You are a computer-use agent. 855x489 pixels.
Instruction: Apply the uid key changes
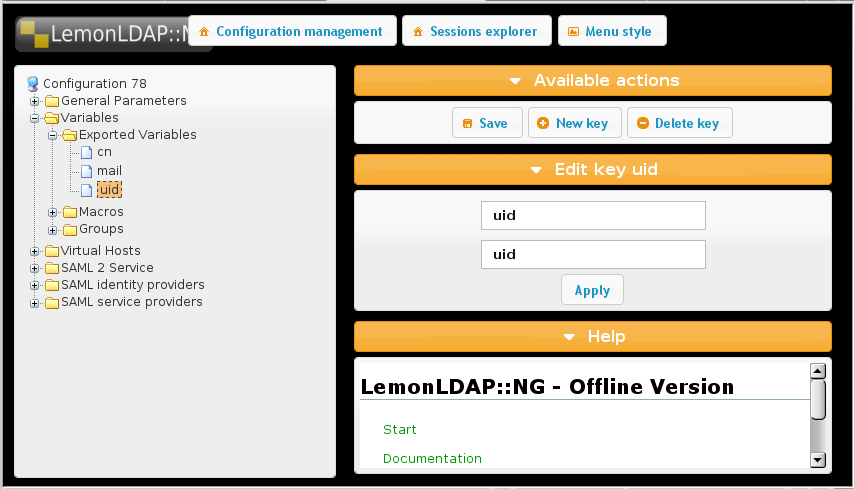point(592,290)
